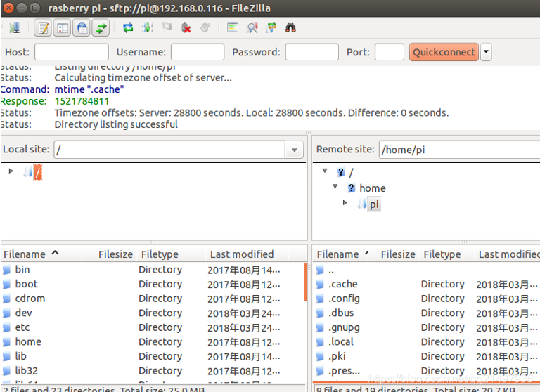Image resolution: width=540 pixels, height=392 pixels.
Task: Click Local site path field
Action: click(x=169, y=150)
